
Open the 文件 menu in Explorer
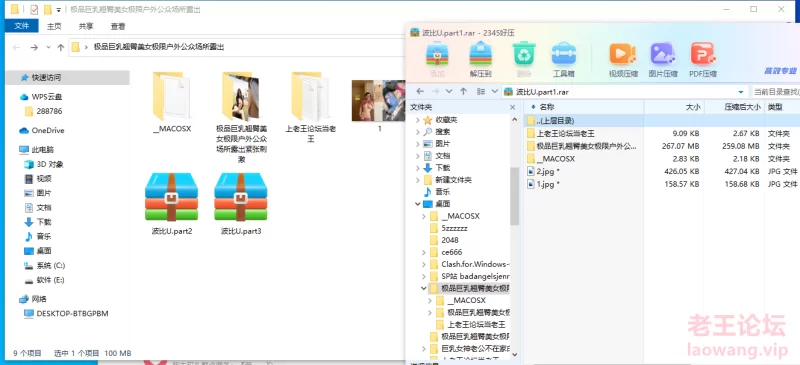pyautogui.click(x=22, y=26)
